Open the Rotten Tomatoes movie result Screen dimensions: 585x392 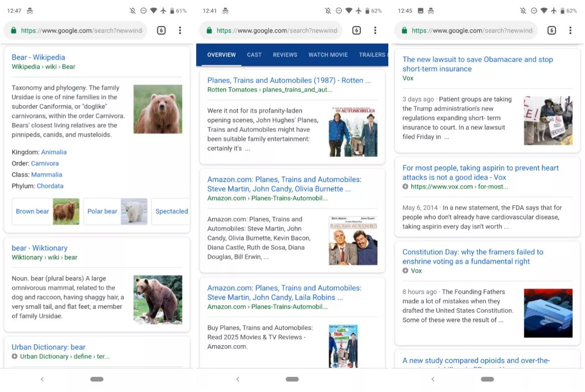click(x=289, y=80)
